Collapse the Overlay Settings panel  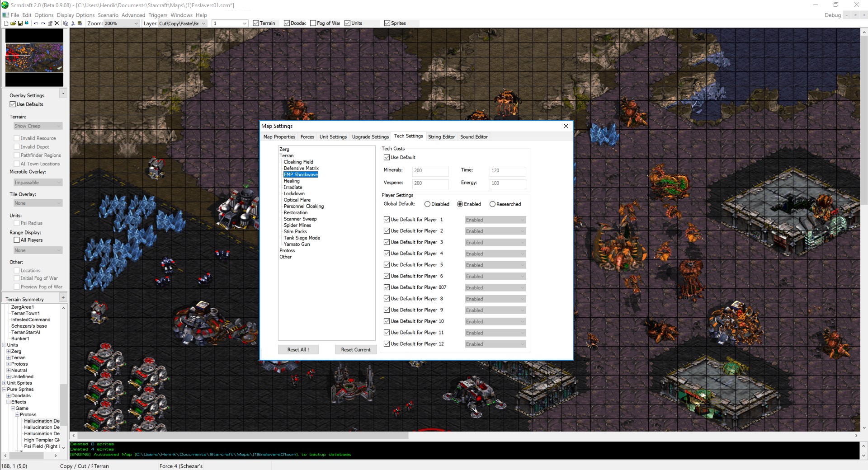63,93
